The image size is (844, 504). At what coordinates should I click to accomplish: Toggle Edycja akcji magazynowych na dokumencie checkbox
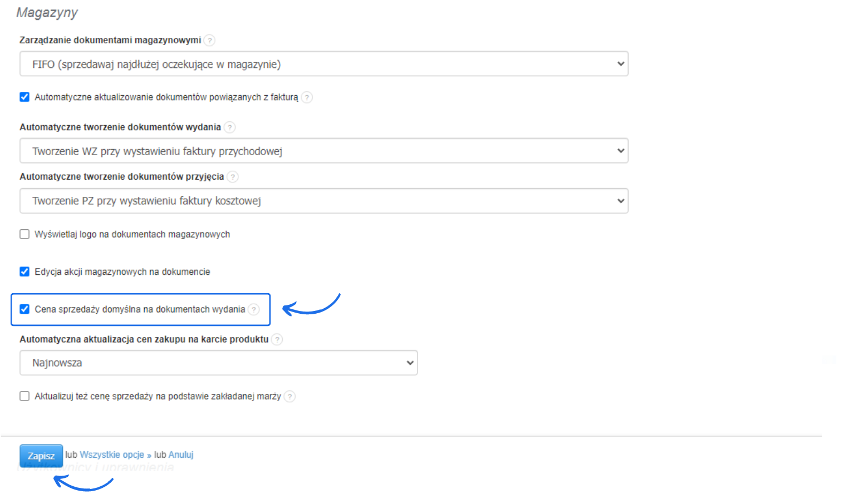(24, 271)
